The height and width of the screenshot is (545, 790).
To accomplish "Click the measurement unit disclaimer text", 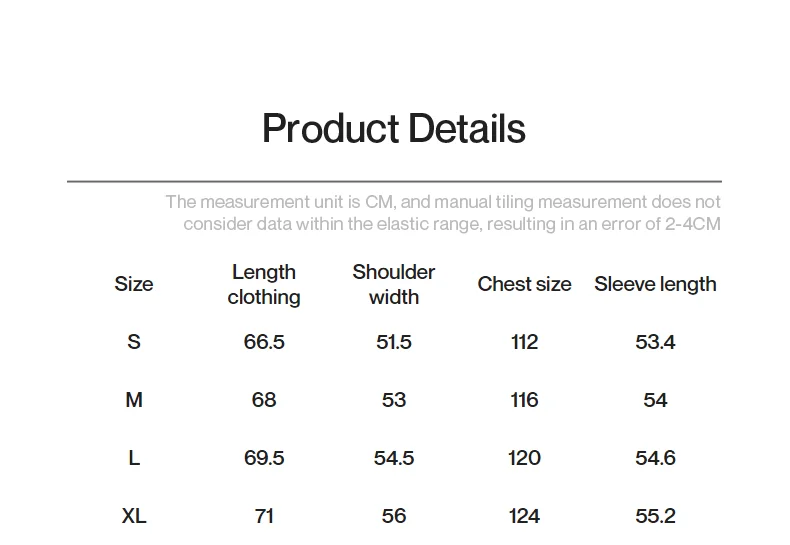I will (x=443, y=213).
